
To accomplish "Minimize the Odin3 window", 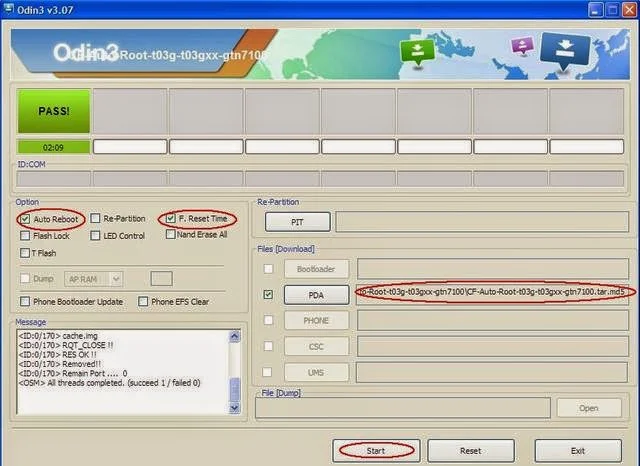I will coord(596,10).
